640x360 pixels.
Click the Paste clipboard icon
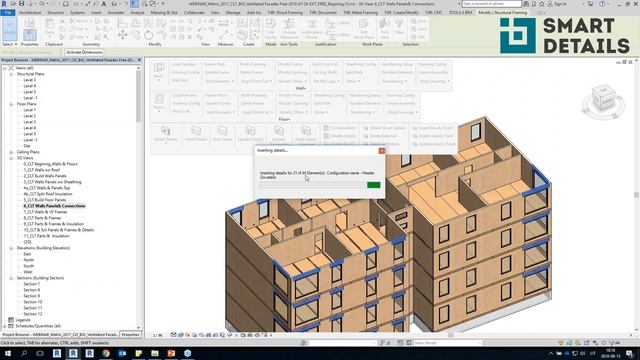pos(50,28)
